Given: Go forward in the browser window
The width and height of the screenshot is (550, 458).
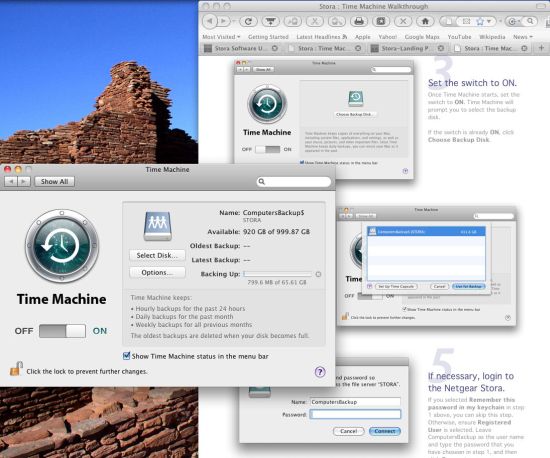Looking at the screenshot, I should tap(223, 21).
